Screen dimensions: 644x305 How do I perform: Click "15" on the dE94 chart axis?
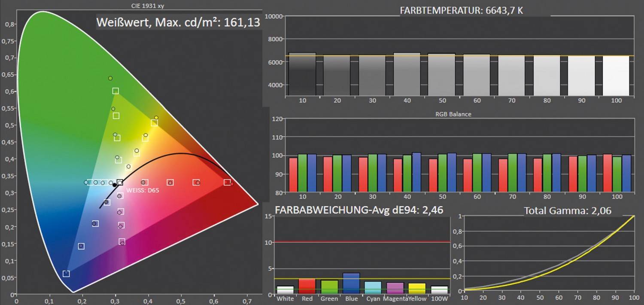coord(270,216)
